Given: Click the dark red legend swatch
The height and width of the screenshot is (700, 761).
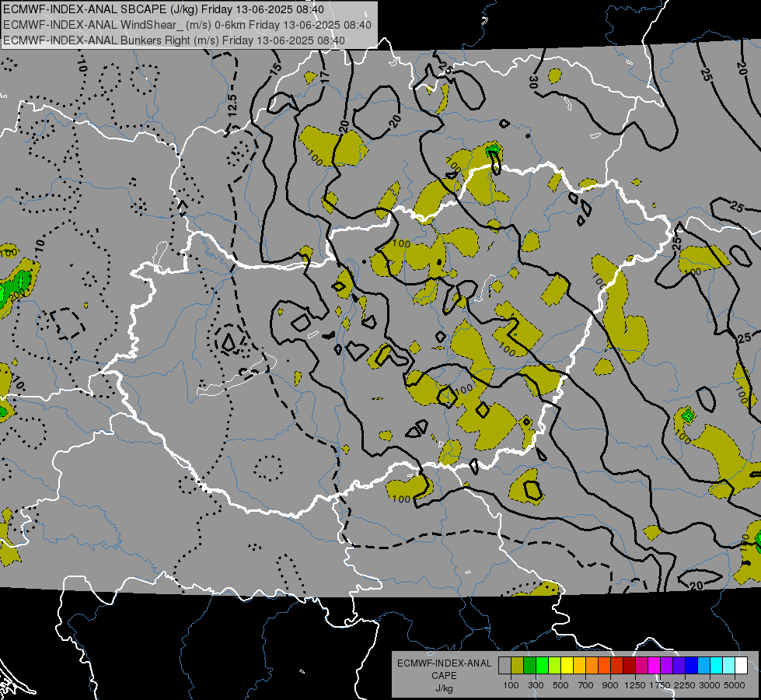Looking at the screenshot, I should point(629,666).
